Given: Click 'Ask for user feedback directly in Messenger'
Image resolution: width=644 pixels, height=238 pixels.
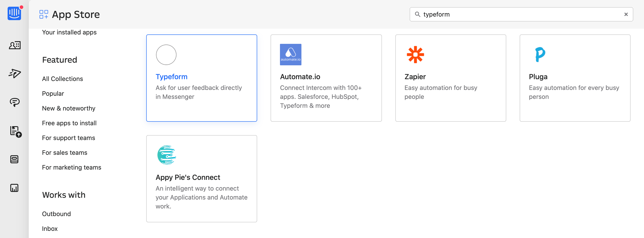Looking at the screenshot, I should click(199, 92).
